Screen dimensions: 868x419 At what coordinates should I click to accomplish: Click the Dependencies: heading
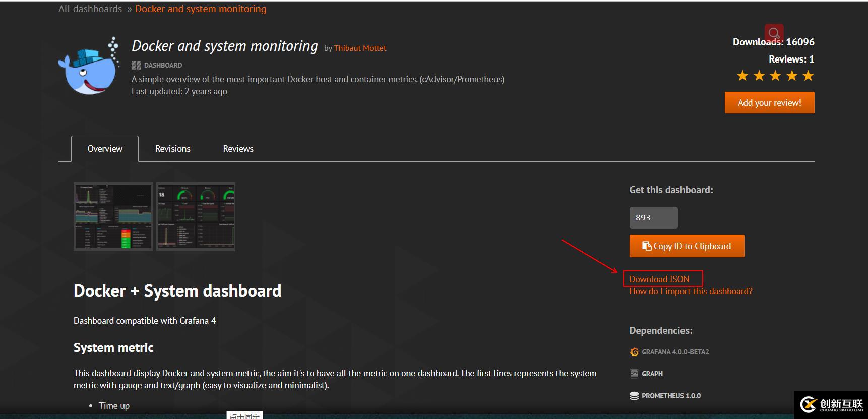[661, 331]
